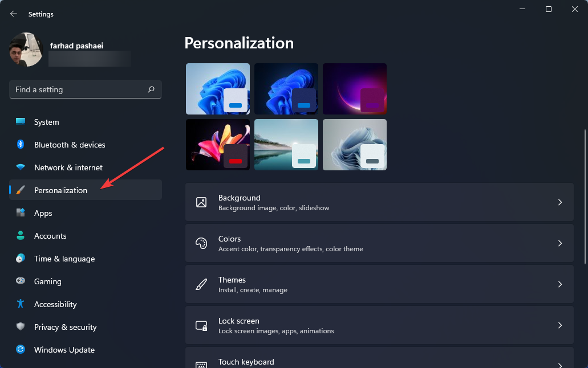Viewport: 588px width, 368px height.
Task: Select the Accounts person icon
Action: [20, 236]
